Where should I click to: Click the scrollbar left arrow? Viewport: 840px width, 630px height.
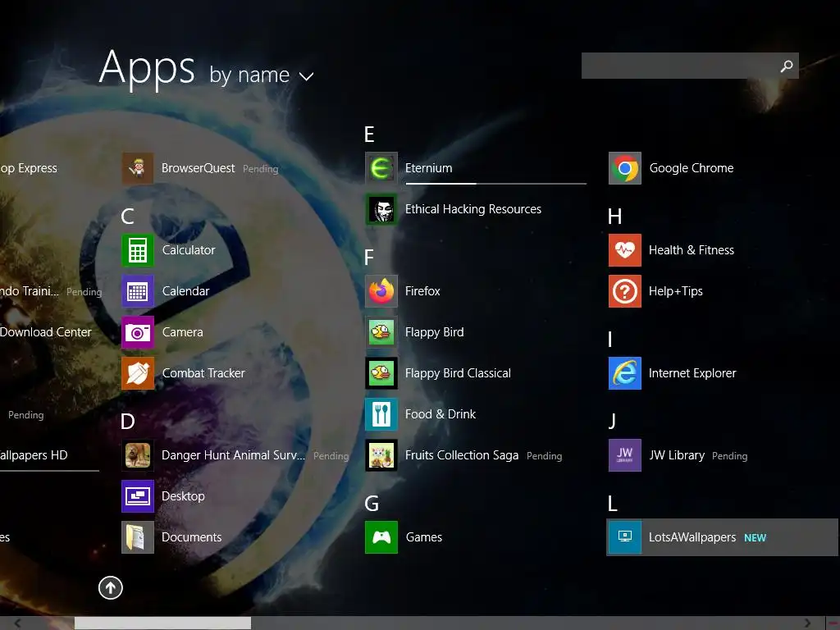(x=18, y=623)
